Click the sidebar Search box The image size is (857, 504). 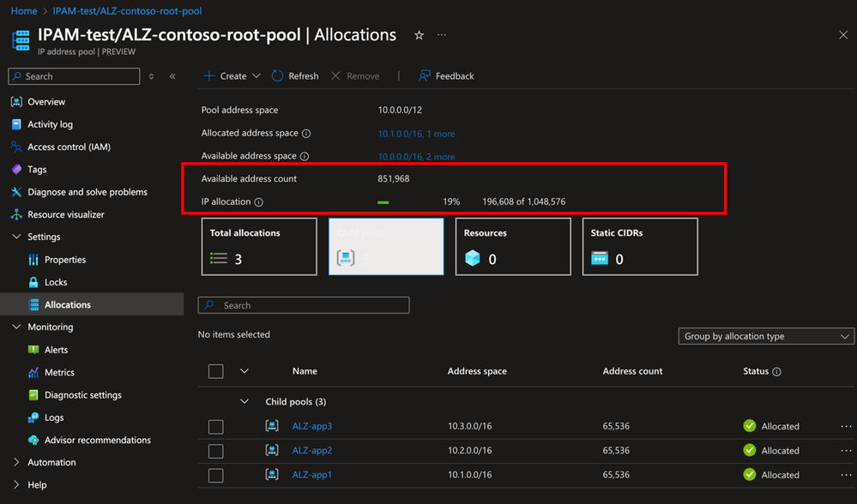[x=74, y=76]
